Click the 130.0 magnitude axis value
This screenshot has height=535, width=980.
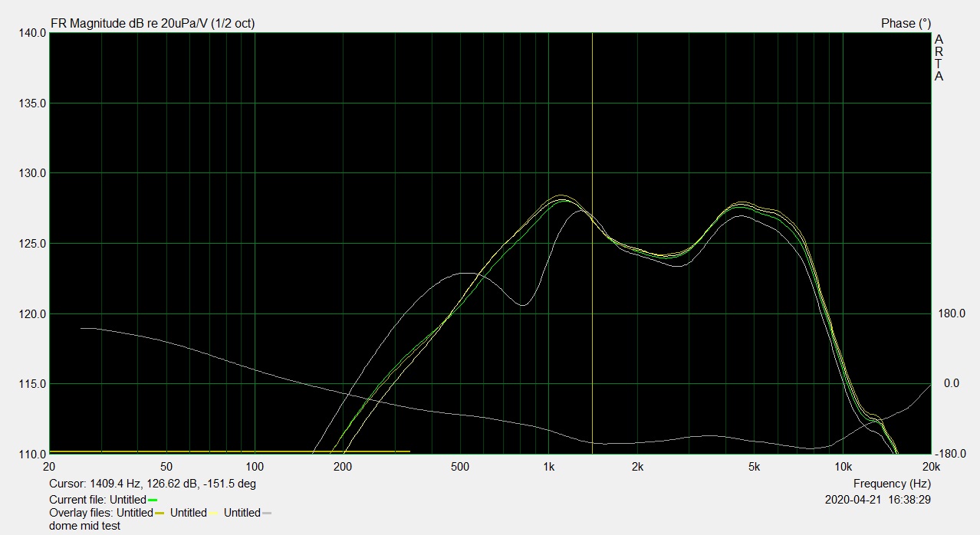(31, 173)
